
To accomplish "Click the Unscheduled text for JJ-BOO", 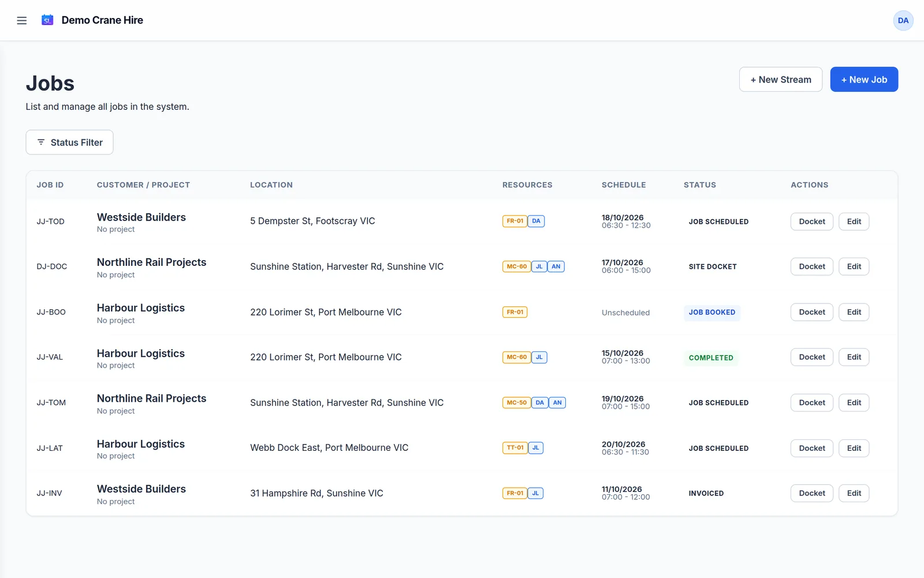I will [625, 313].
